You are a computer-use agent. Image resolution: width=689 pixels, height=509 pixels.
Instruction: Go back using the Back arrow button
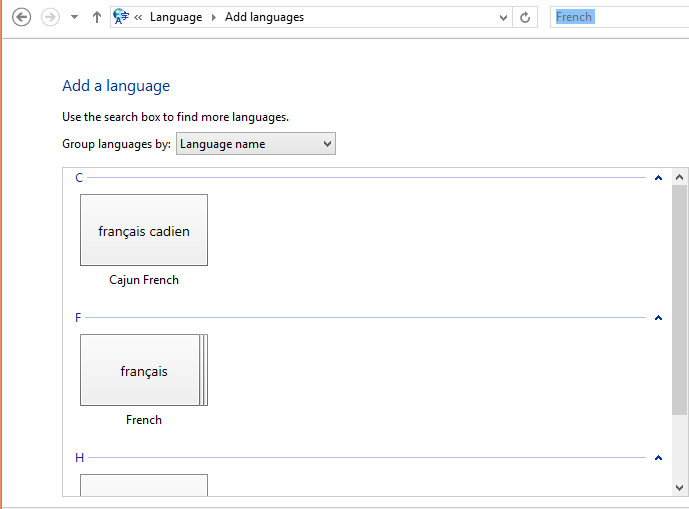click(x=21, y=18)
